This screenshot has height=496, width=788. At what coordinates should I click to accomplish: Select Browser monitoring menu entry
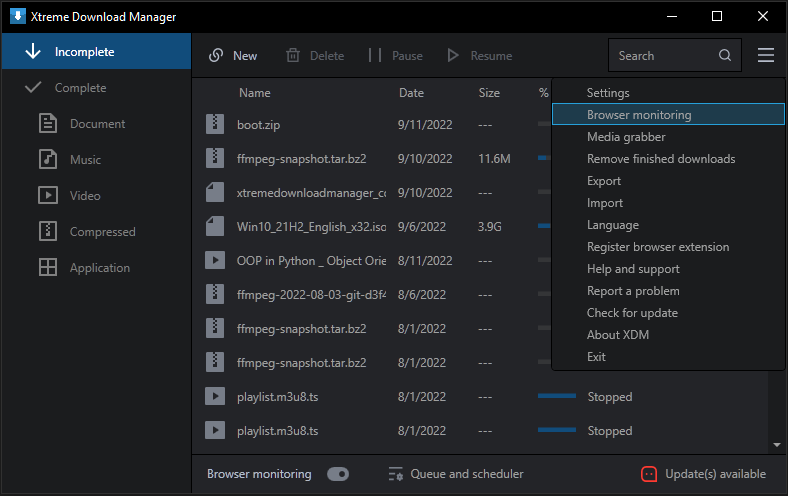pyautogui.click(x=668, y=115)
